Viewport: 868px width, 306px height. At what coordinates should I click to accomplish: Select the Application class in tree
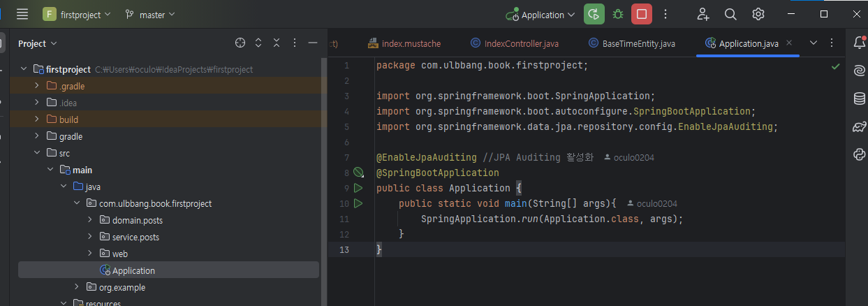click(x=168, y=270)
